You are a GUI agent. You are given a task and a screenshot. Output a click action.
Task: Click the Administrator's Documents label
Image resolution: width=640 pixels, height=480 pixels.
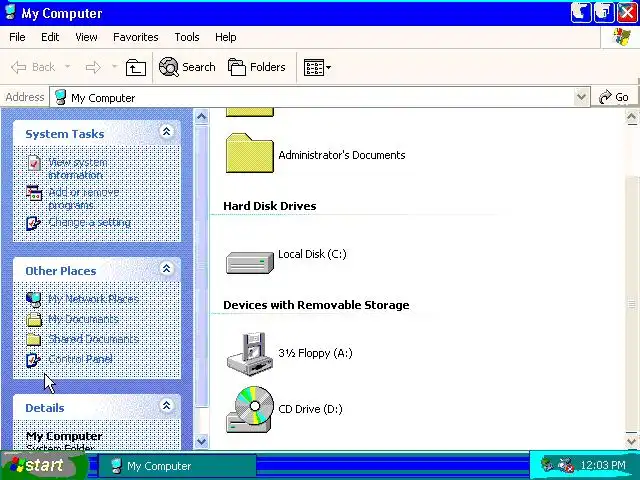[x=342, y=155]
